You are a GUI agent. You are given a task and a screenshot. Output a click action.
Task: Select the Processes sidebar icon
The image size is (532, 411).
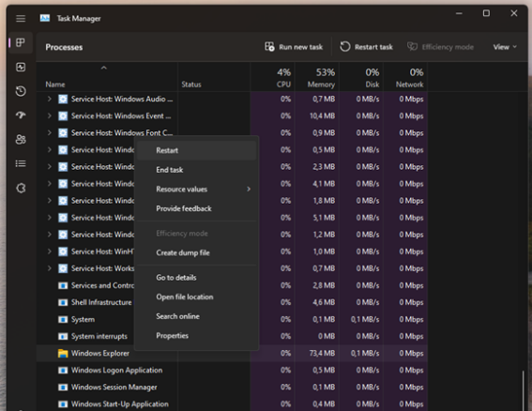click(x=21, y=42)
